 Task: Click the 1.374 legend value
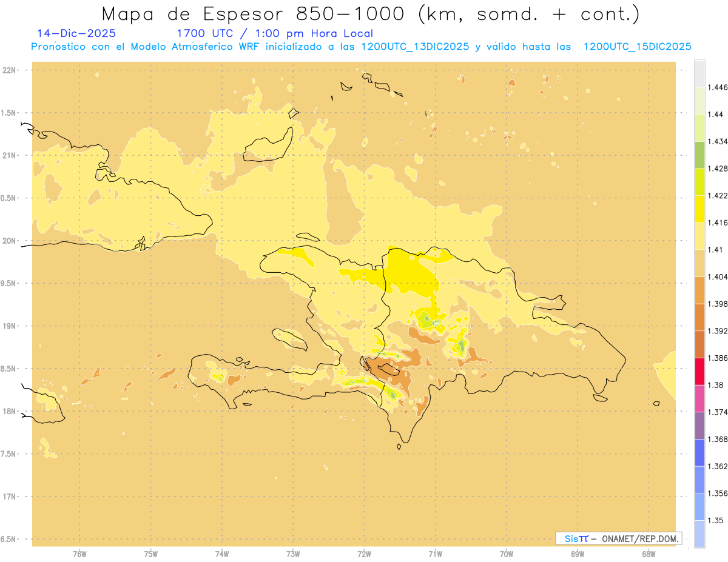(x=718, y=412)
